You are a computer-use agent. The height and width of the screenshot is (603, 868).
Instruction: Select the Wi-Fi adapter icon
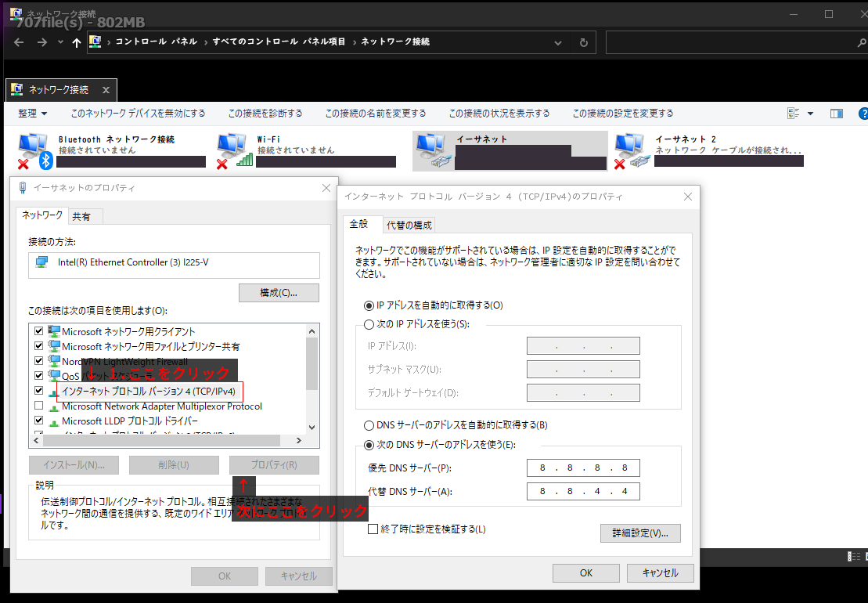point(234,150)
